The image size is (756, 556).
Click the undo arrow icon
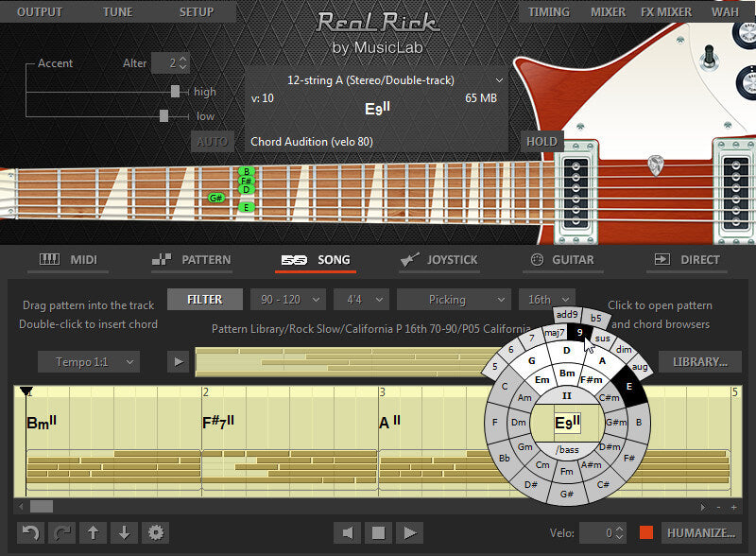pos(31,532)
